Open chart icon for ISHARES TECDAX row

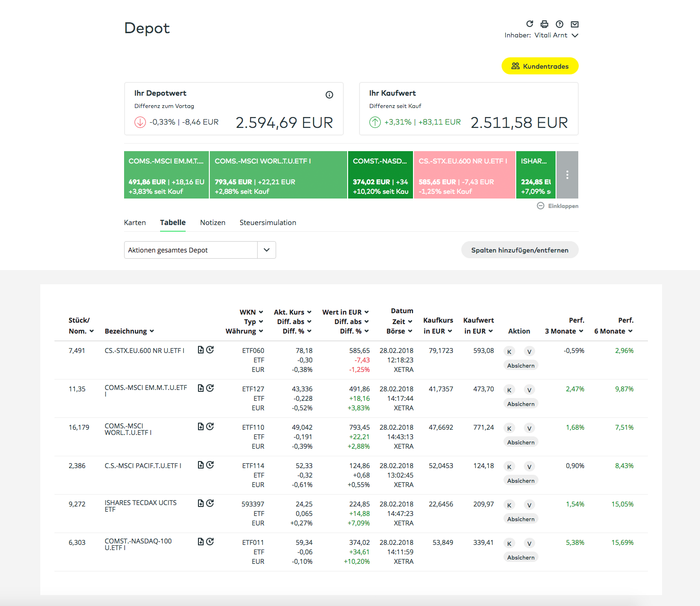(x=210, y=503)
